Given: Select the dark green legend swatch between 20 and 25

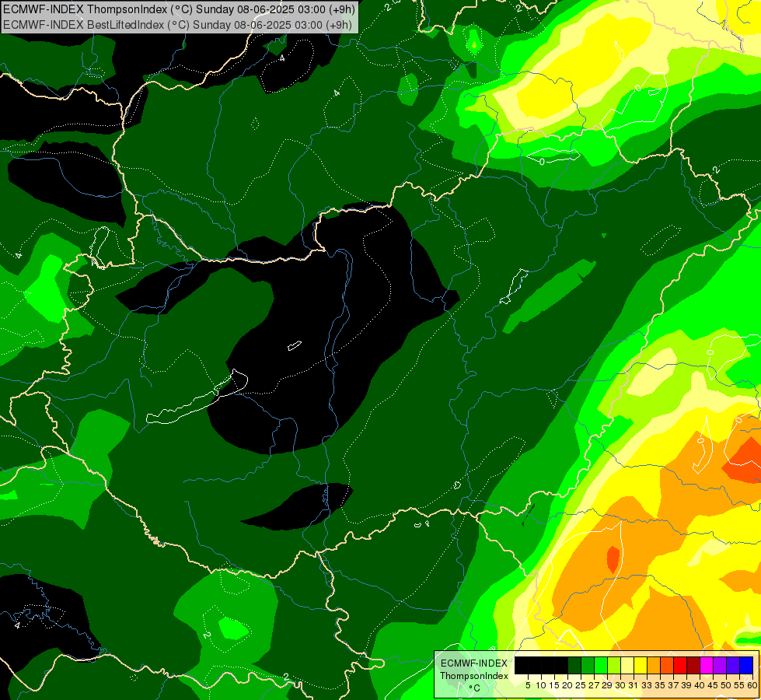Looking at the screenshot, I should tap(574, 665).
